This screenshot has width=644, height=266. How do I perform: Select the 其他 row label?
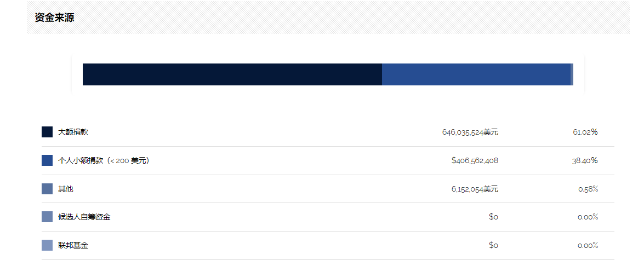[x=66, y=189]
